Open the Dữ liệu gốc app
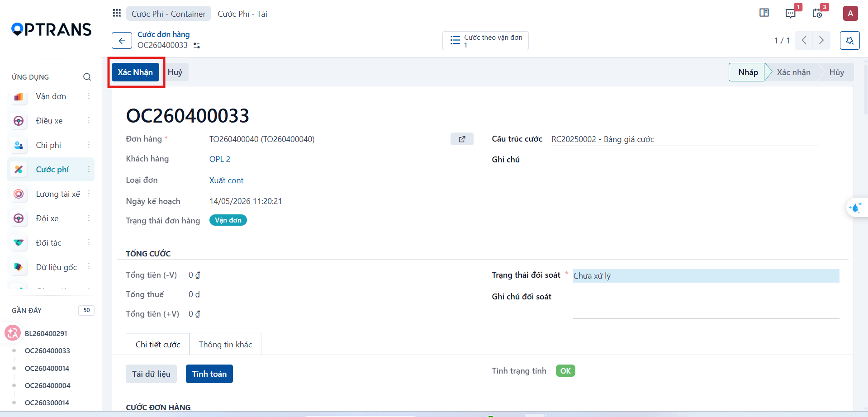868x417 pixels. coord(56,267)
